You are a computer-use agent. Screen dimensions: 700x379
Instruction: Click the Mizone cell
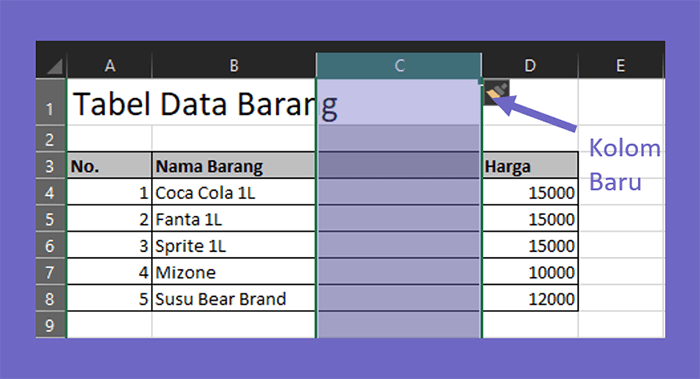234,272
